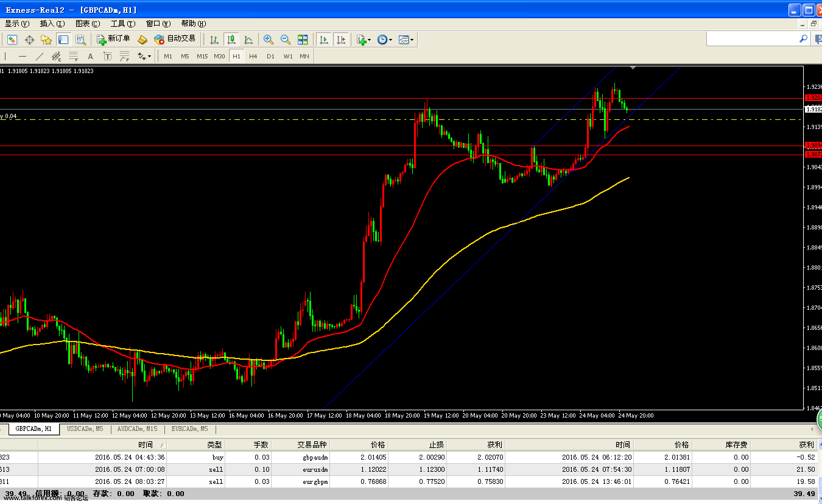The height and width of the screenshot is (504, 822).
Task: Open the MetaEditor yellow book icon
Action: tap(142, 40)
